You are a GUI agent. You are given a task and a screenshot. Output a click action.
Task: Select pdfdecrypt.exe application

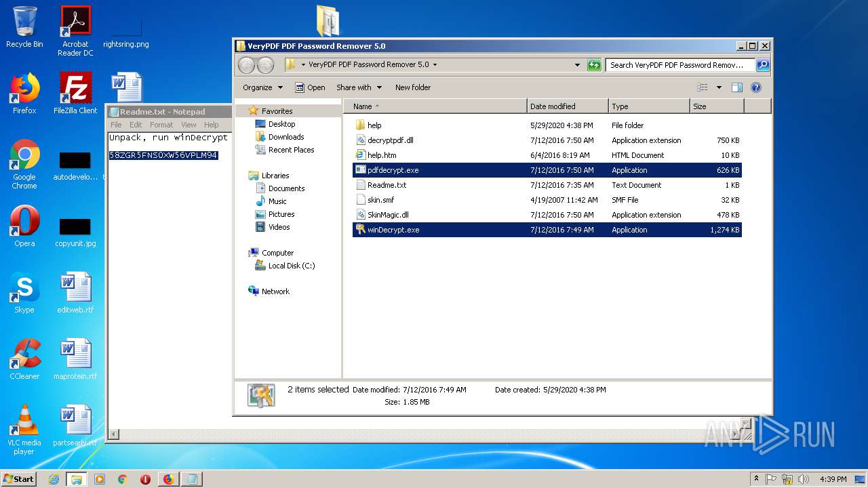click(x=547, y=170)
